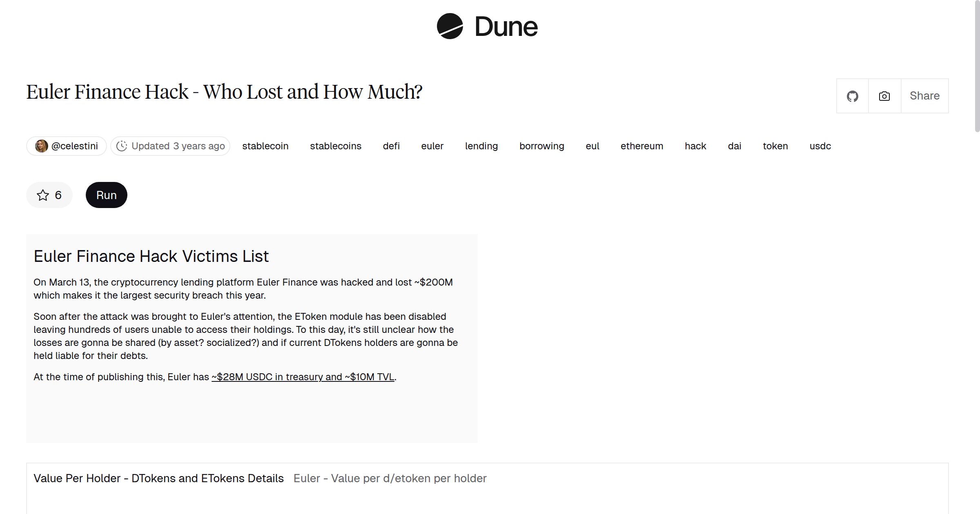
Task: Open @celestini's profile avatar
Action: click(x=40, y=146)
